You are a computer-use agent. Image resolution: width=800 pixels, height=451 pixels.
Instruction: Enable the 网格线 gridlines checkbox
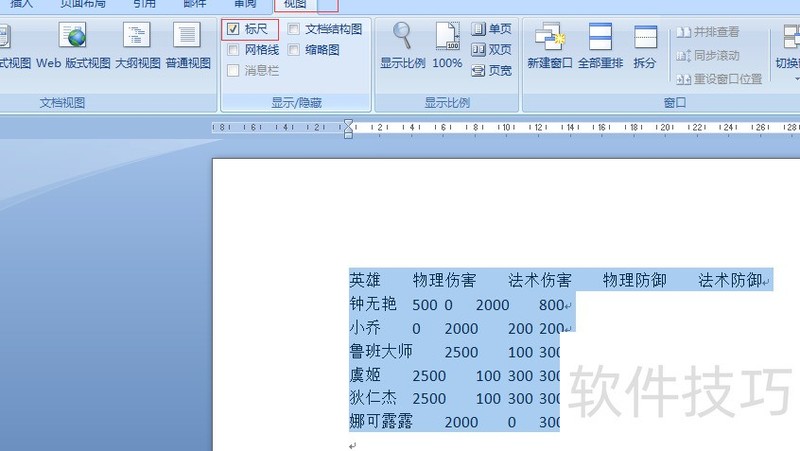point(233,49)
